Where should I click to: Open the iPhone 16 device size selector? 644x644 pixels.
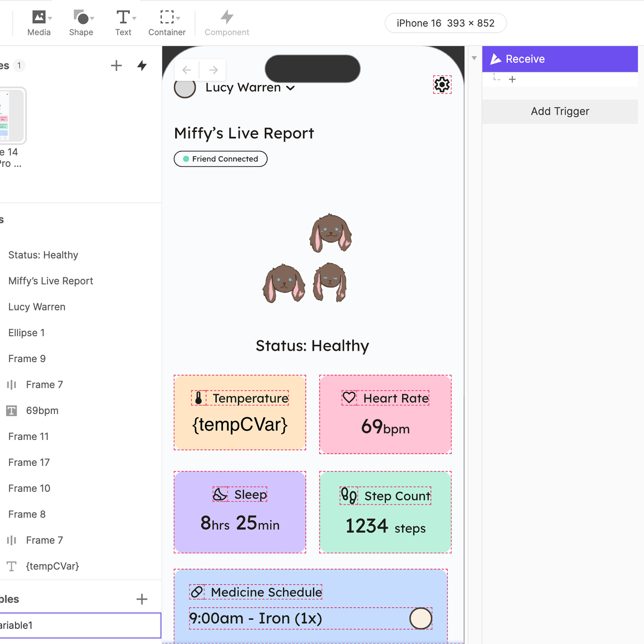pyautogui.click(x=445, y=23)
